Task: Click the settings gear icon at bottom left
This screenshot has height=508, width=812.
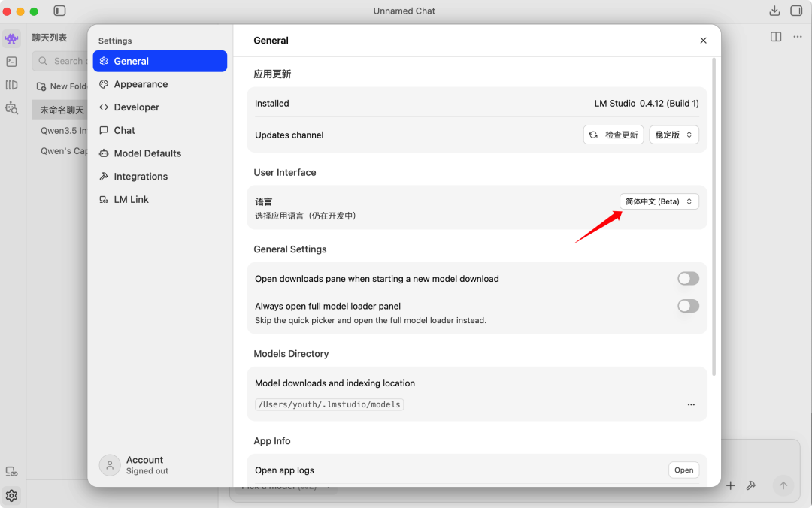Action: coord(11,495)
